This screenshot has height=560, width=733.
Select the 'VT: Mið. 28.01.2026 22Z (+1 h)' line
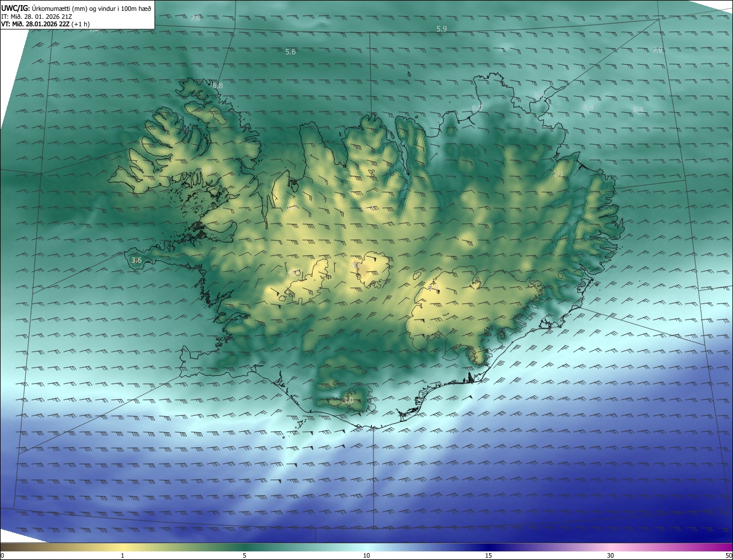point(45,24)
